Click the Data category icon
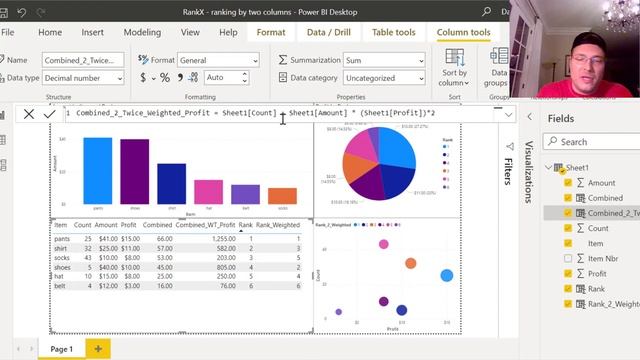Screen dimensions: 640x360 point(283,77)
